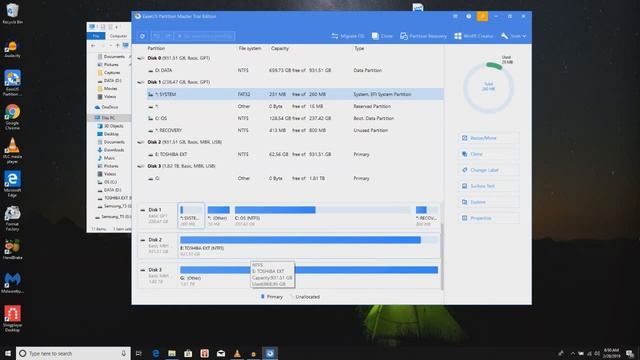This screenshot has height=360, width=640.
Task: Collapse the Disk 3 group in list
Action: pos(141,166)
